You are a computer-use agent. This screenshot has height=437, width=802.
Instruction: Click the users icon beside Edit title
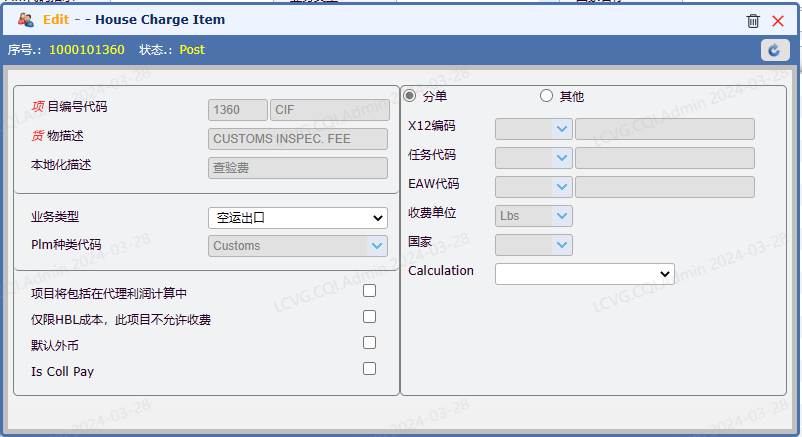(x=26, y=20)
